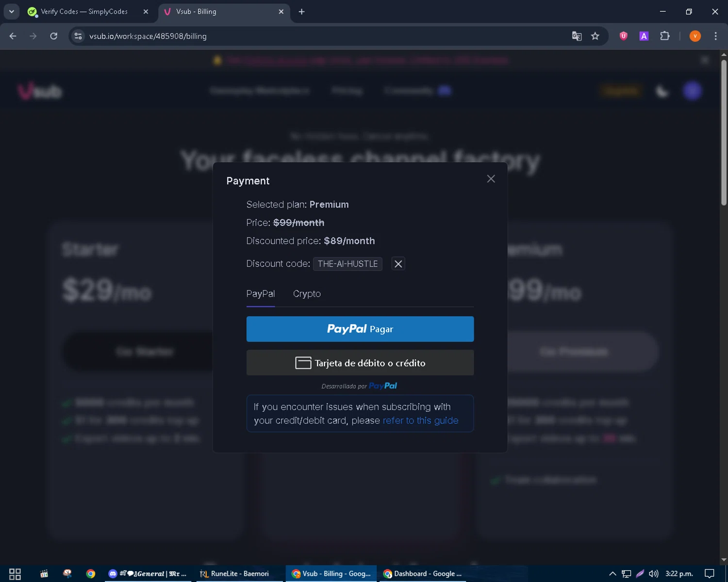Switch to Dashboard - Google Chrome window
The height and width of the screenshot is (582, 728).
(x=423, y=574)
